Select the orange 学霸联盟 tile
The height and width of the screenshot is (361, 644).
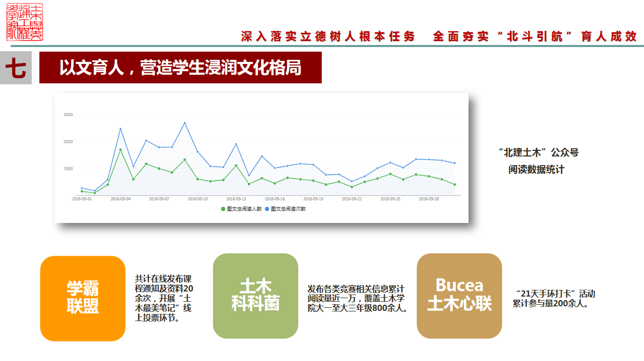click(83, 298)
